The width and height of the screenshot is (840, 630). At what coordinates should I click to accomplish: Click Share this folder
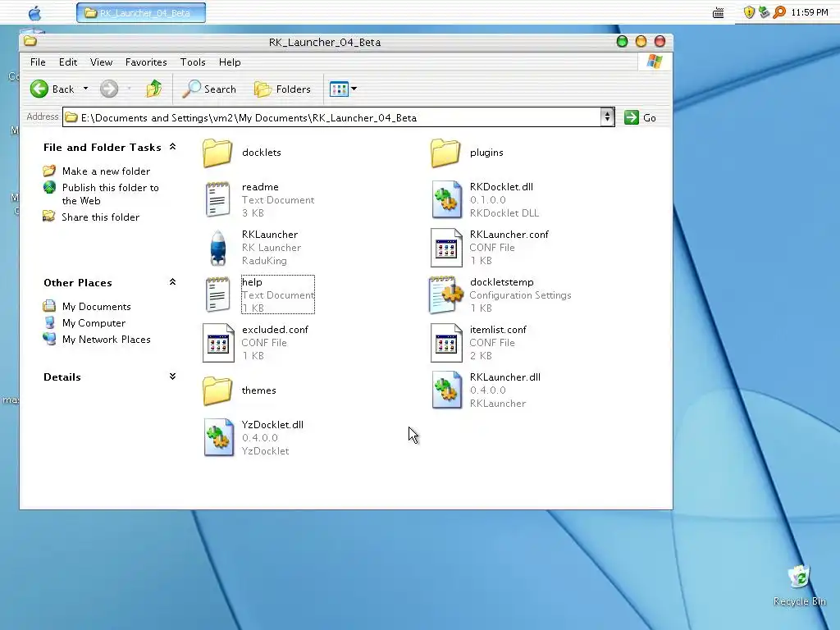101,217
